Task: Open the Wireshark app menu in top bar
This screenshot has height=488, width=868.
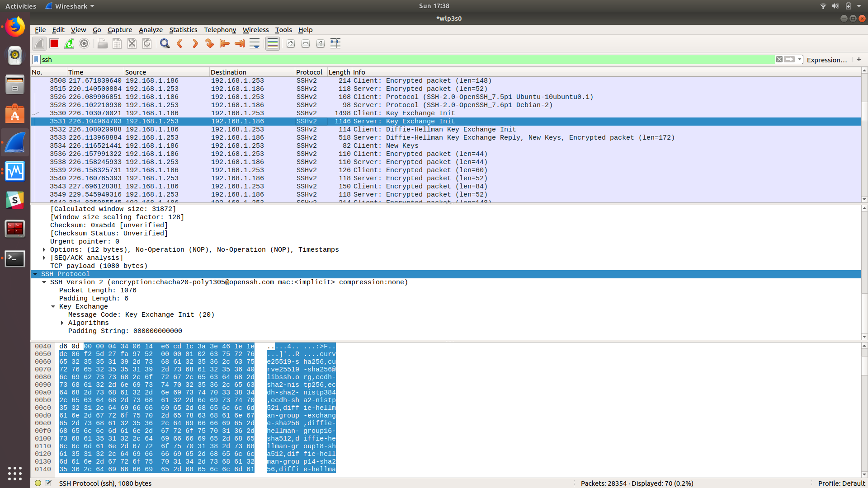Action: point(70,6)
